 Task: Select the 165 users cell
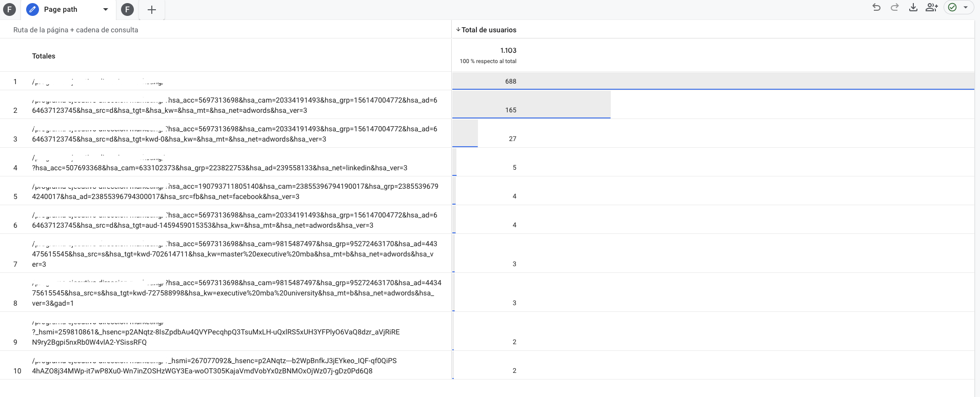click(x=511, y=110)
